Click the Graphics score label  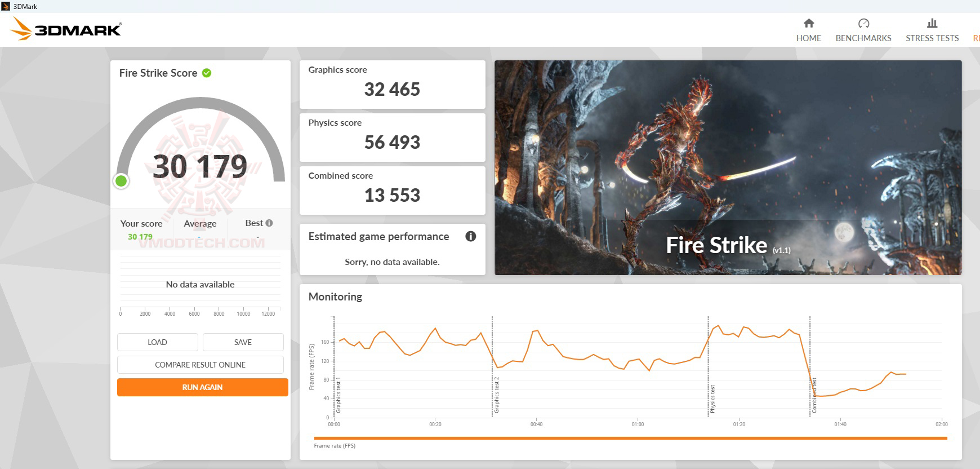click(x=337, y=69)
